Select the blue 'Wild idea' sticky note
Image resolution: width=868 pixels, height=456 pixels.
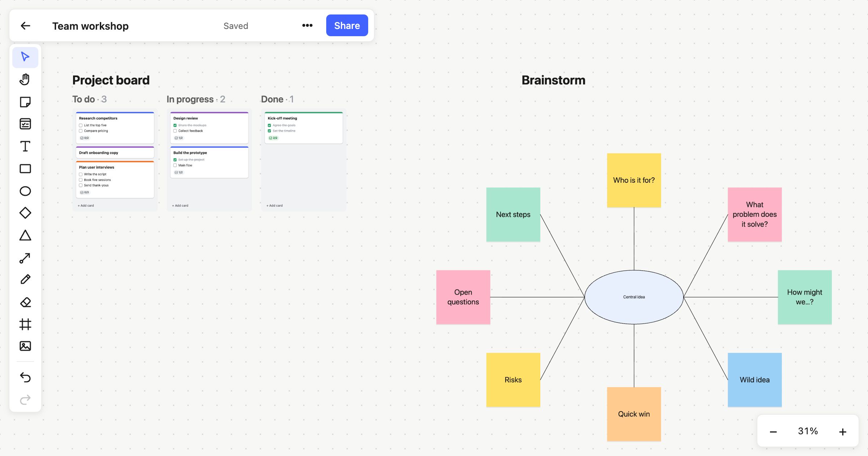(x=755, y=380)
